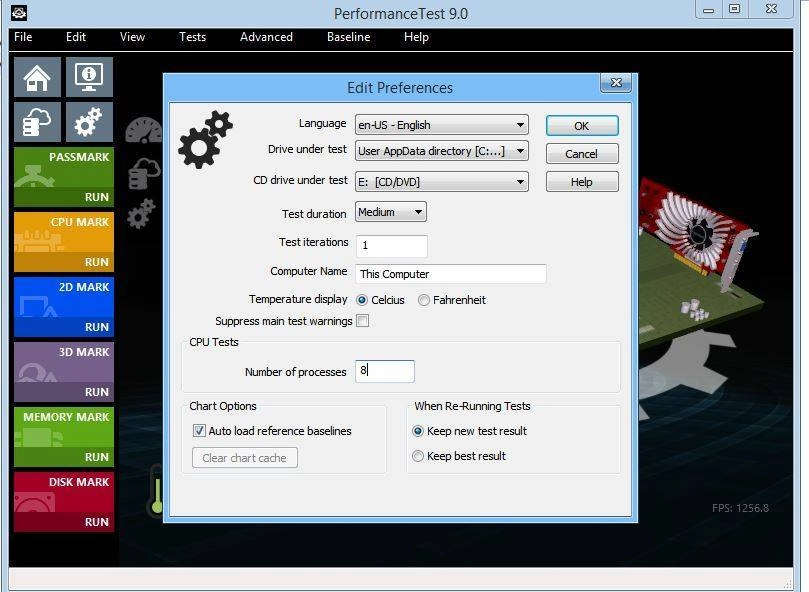Open the Language dropdown

tap(442, 125)
